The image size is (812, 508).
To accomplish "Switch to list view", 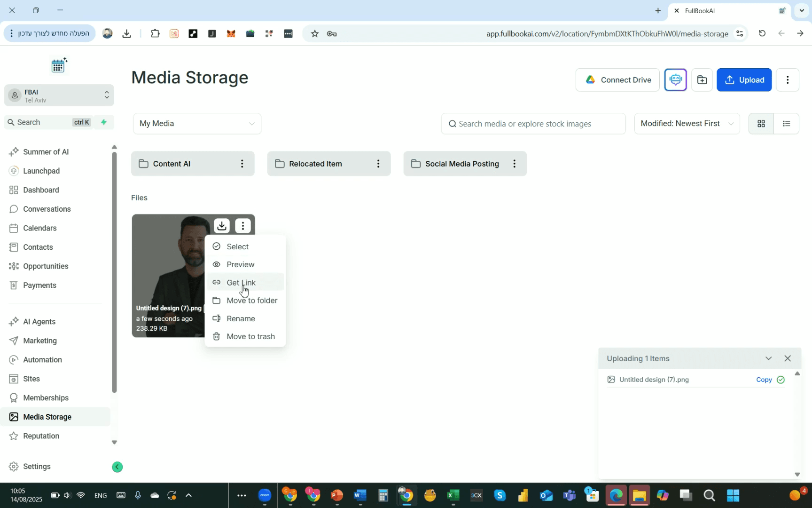I will click(787, 124).
